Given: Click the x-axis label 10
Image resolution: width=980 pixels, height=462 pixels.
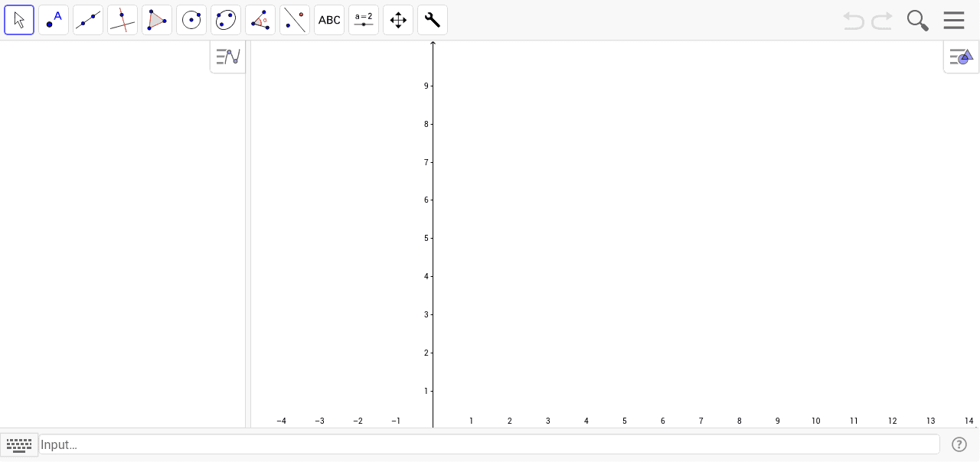Looking at the screenshot, I should (816, 421).
